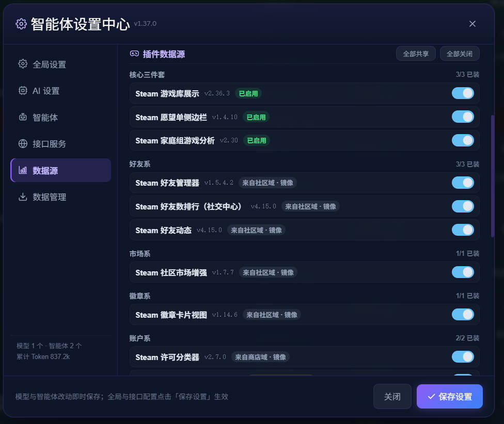
Task: Click the 徽章系 group heading
Action: [140, 296]
